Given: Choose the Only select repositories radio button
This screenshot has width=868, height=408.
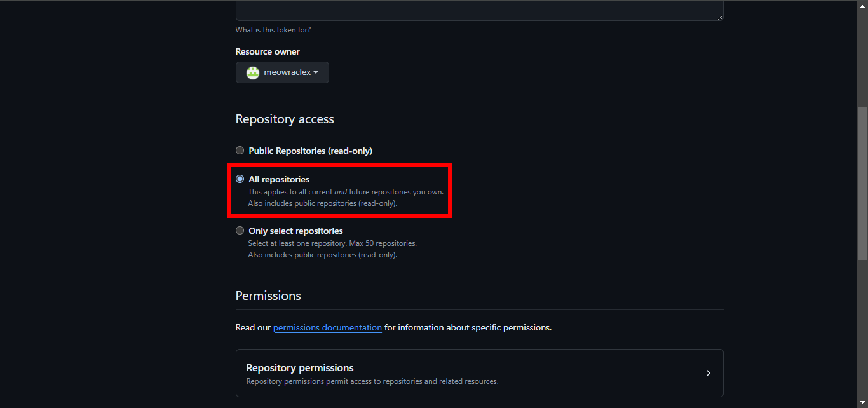Looking at the screenshot, I should point(240,231).
